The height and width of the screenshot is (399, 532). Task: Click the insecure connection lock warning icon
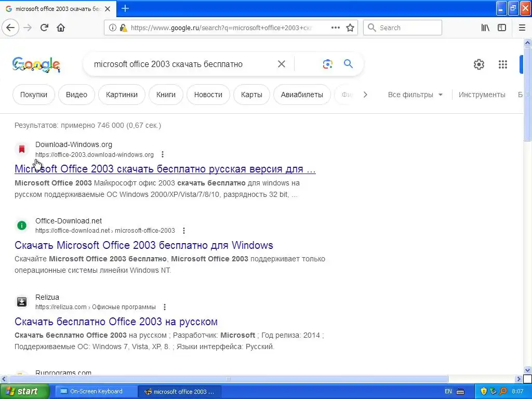124,28
